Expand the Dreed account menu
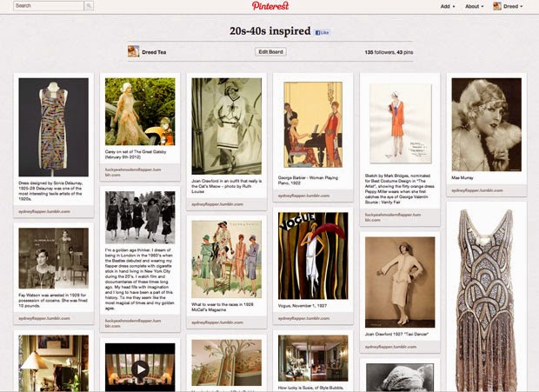 (513, 6)
